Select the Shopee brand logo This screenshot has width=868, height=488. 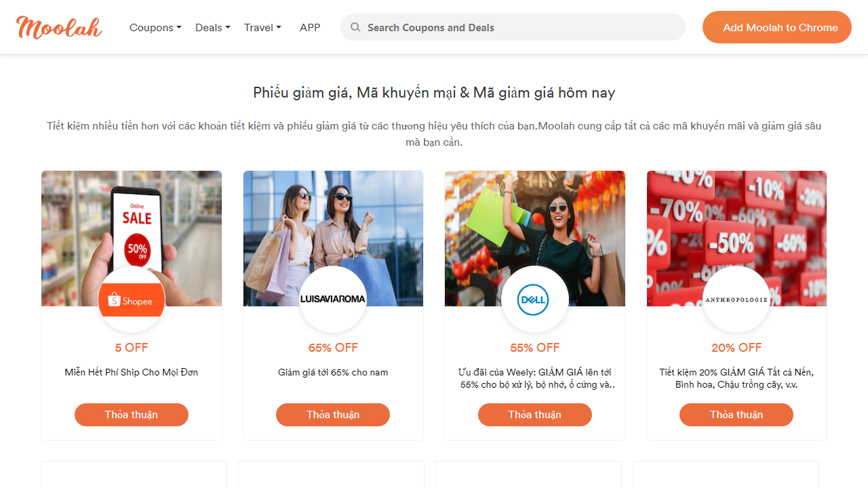[131, 299]
